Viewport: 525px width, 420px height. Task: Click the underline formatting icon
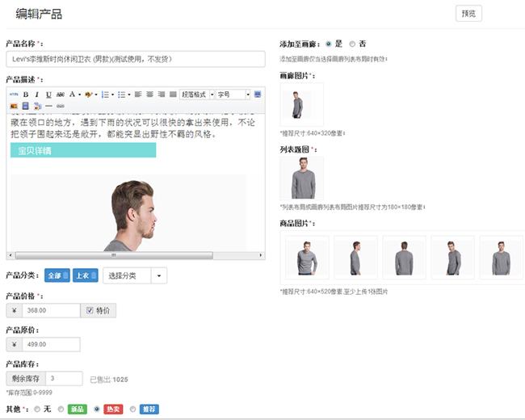tap(48, 94)
